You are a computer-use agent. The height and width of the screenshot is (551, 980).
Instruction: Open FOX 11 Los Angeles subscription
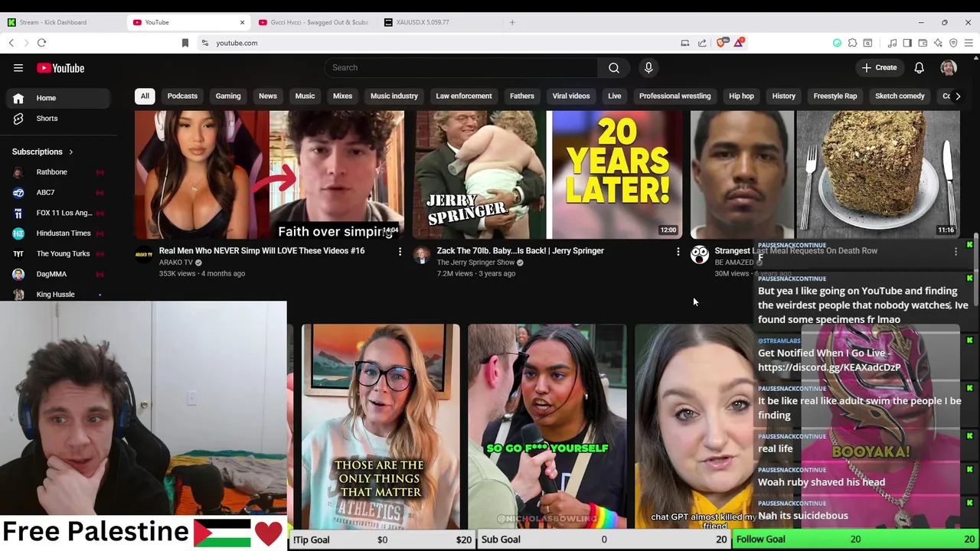pyautogui.click(x=59, y=213)
